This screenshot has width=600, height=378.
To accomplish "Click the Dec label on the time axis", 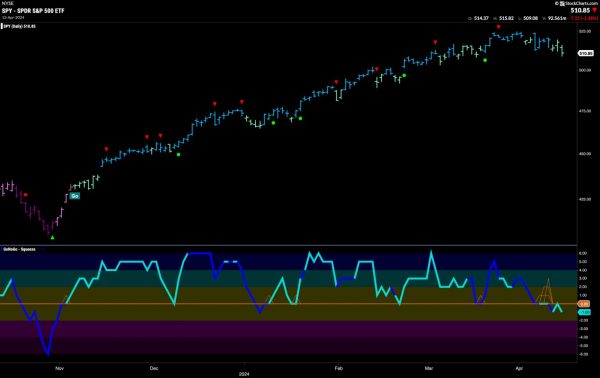I will tap(153, 368).
